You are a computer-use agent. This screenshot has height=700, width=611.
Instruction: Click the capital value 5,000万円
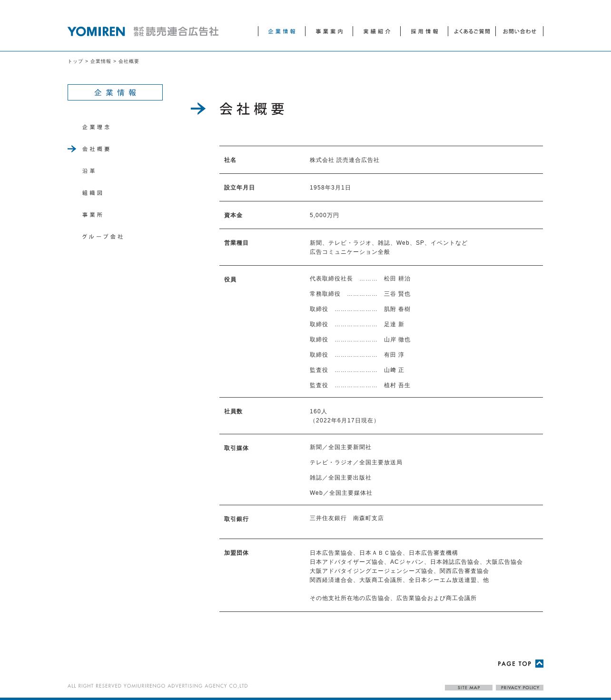pos(325,215)
